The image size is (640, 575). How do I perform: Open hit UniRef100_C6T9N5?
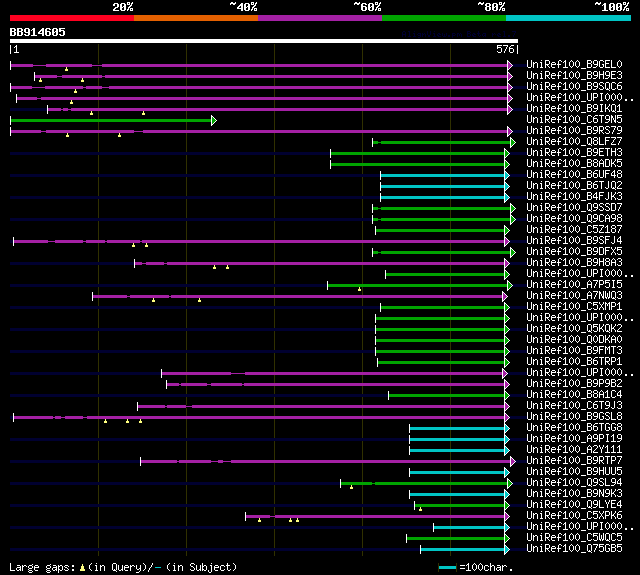[x=574, y=120]
